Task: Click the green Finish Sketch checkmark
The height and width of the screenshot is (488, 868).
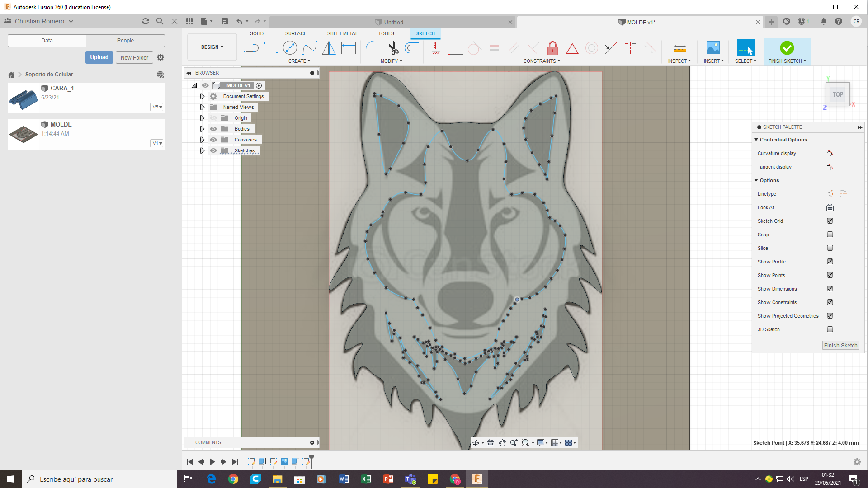Action: [787, 48]
